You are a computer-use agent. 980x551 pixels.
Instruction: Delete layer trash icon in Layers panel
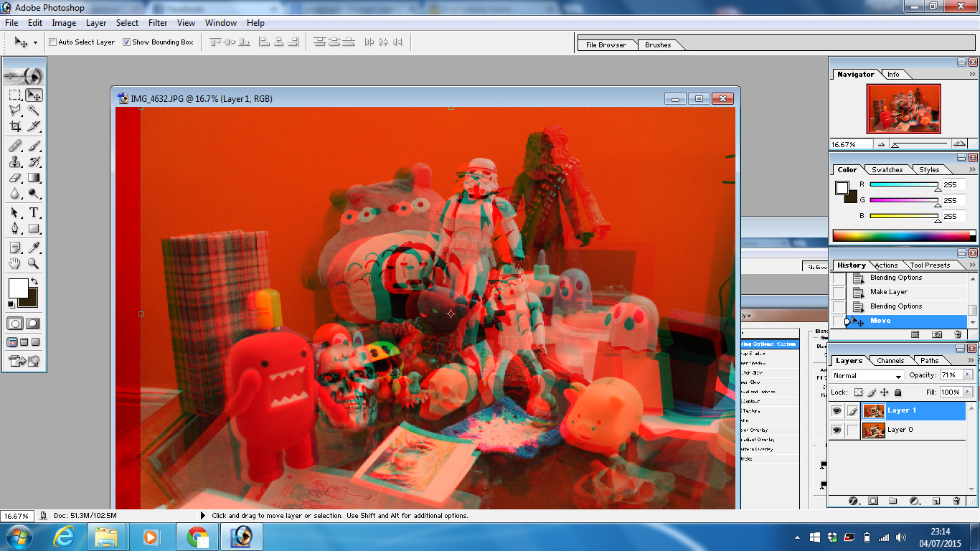[x=956, y=501]
